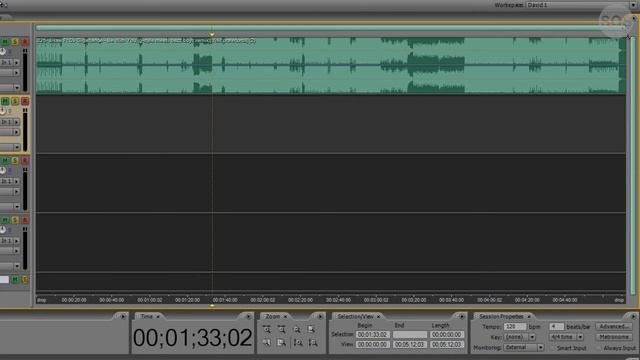Close the Selection/View panel tab
This screenshot has height=360, width=640.
coord(378,317)
